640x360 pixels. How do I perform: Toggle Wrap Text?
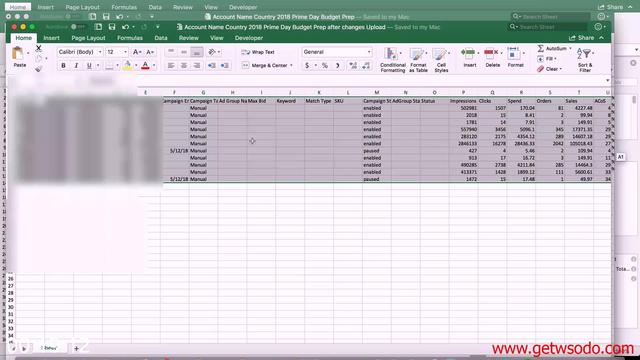coord(258,52)
